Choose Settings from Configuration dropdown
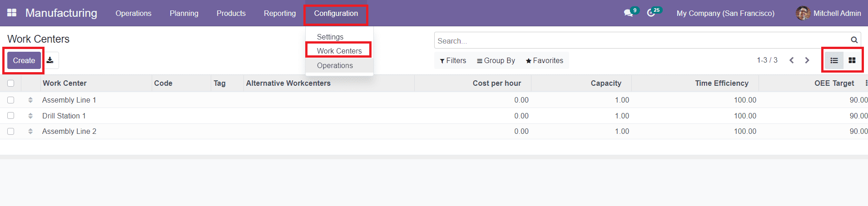This screenshot has height=206, width=868. [x=339, y=37]
